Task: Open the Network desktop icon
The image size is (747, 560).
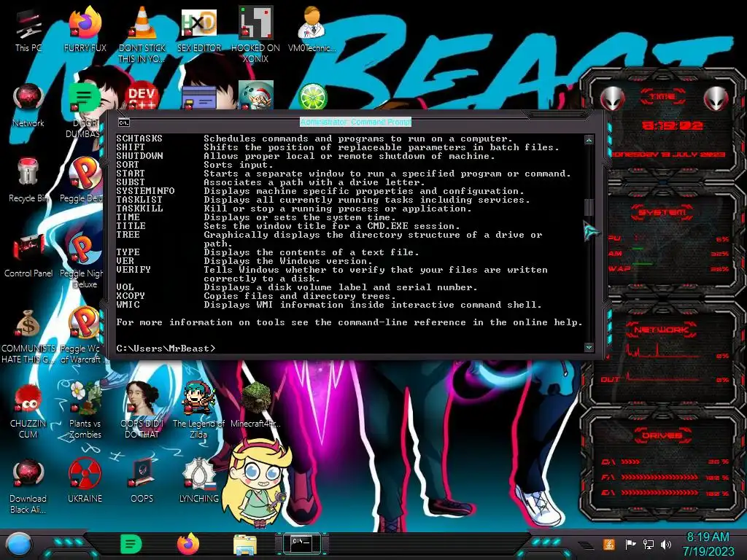Action: [x=28, y=105]
